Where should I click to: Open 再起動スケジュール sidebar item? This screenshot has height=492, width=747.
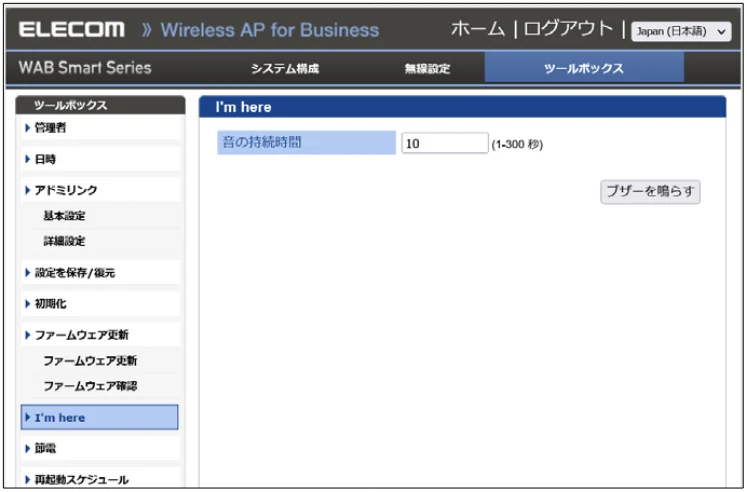(101, 479)
